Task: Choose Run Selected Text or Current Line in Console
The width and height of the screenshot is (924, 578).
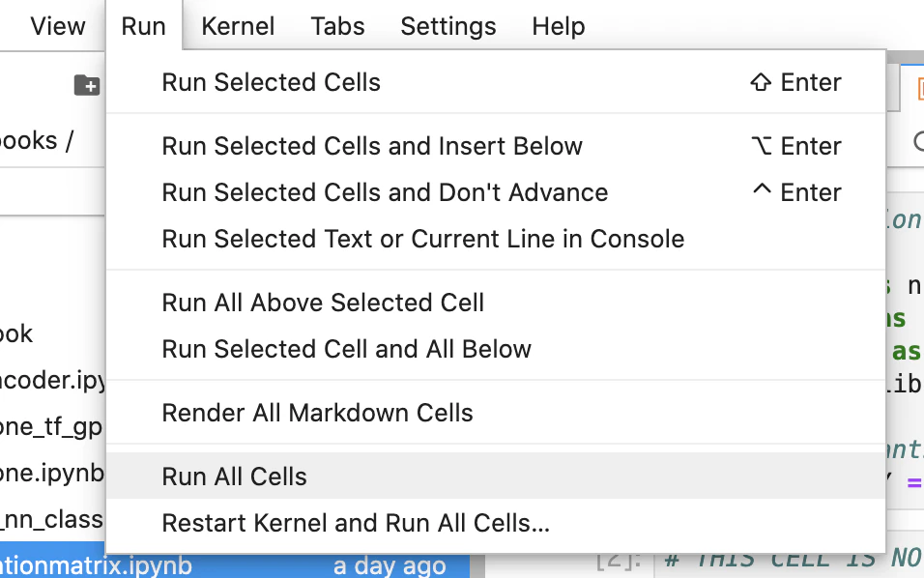Action: coord(496,239)
